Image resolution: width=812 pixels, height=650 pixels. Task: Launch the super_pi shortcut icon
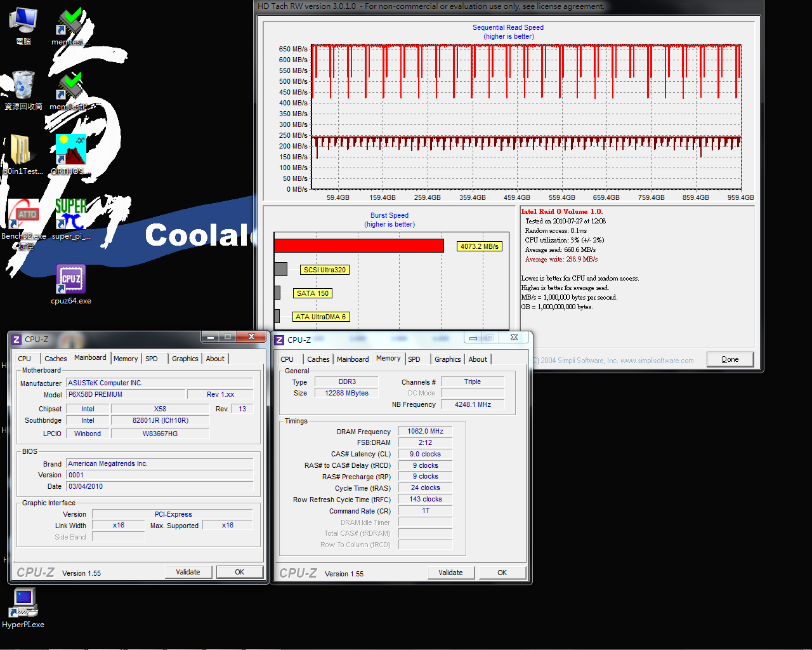[70, 220]
